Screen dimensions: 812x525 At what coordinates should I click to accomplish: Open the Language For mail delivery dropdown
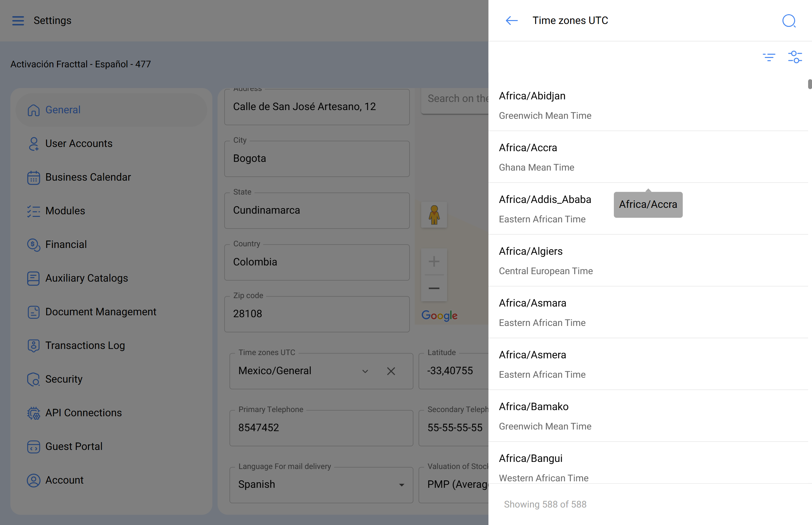coord(402,485)
